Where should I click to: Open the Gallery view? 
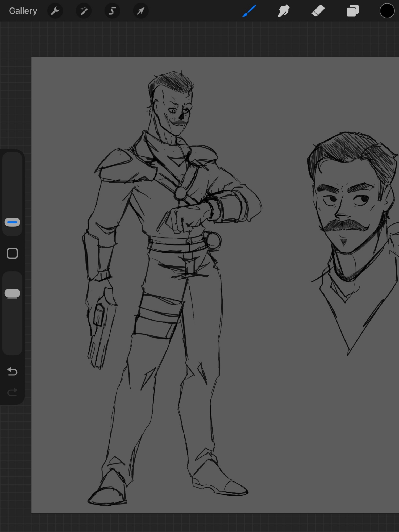click(x=23, y=11)
